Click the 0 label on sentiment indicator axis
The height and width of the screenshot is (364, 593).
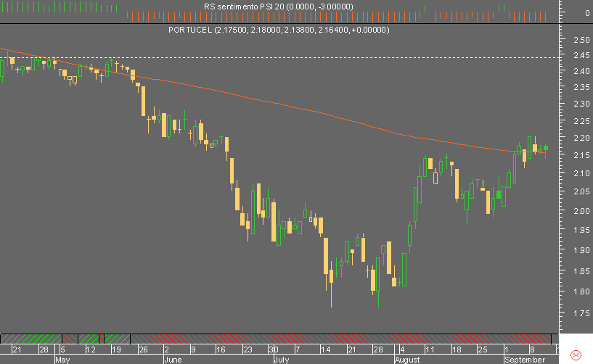(x=587, y=13)
